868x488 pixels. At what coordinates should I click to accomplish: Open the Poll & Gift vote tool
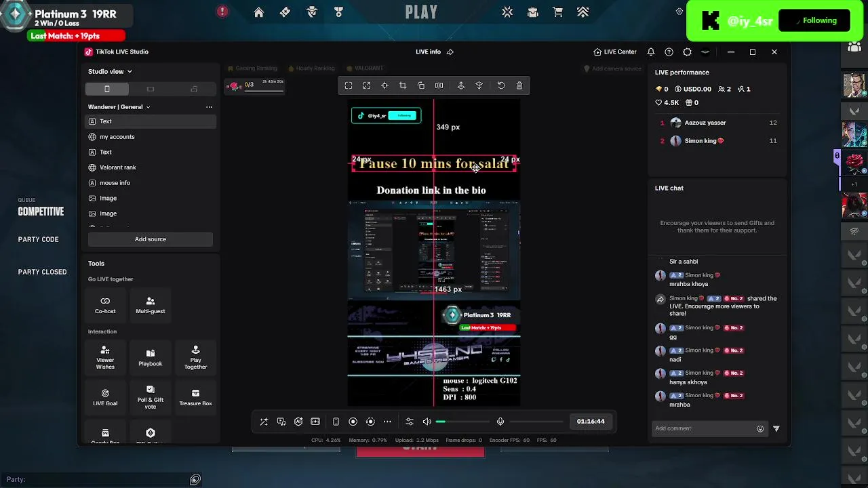151,396
